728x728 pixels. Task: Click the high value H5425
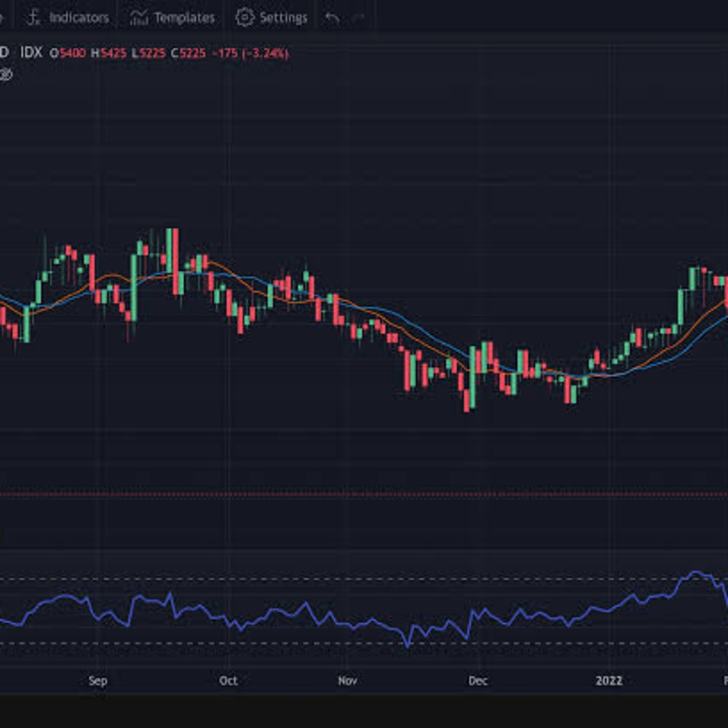tap(108, 53)
